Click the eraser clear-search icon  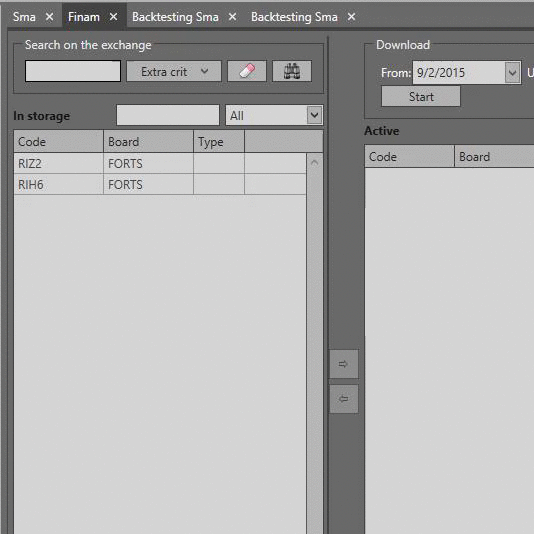247,71
